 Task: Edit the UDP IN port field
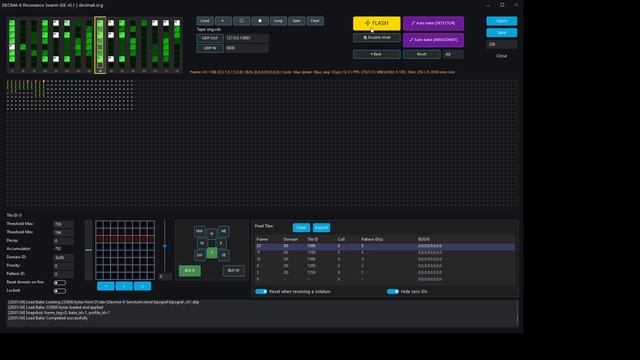click(x=247, y=48)
